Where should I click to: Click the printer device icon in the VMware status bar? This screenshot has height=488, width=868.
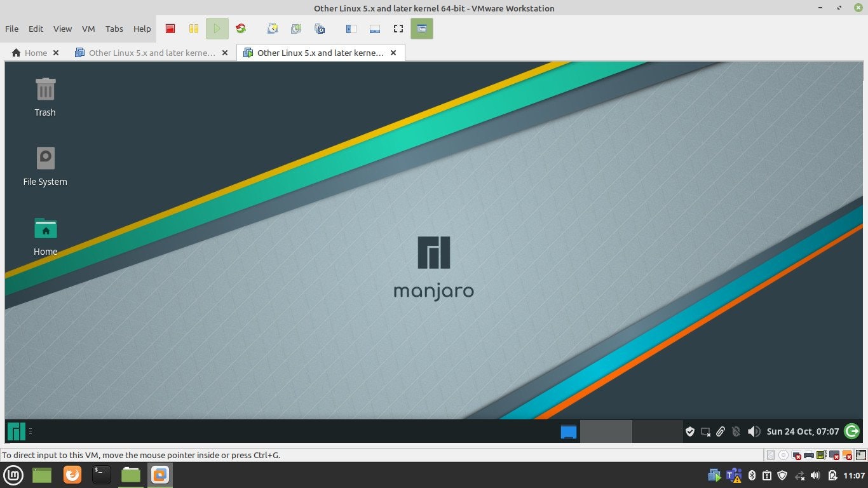pyautogui.click(x=809, y=455)
